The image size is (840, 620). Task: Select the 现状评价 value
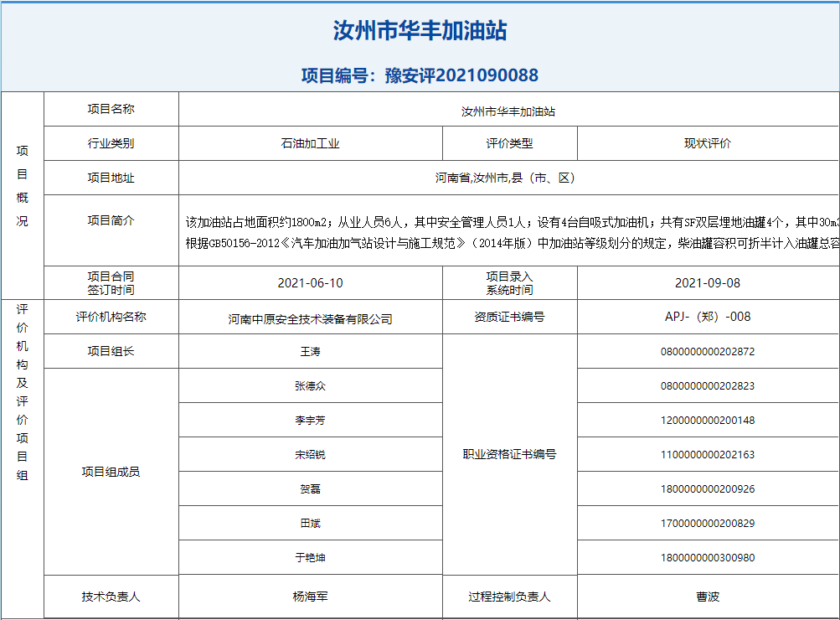tap(707, 143)
